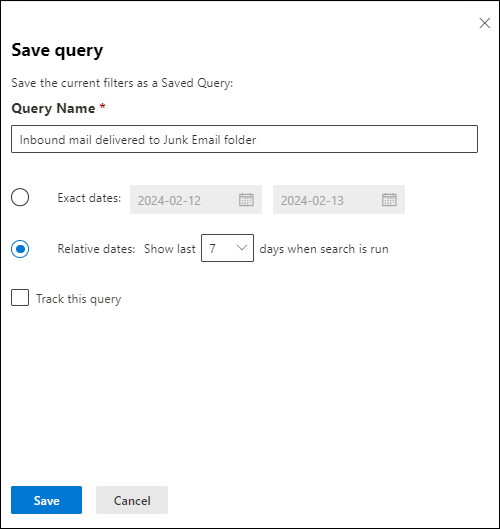Click the 'Relative dates:' label
This screenshot has height=529, width=500.
(x=96, y=249)
